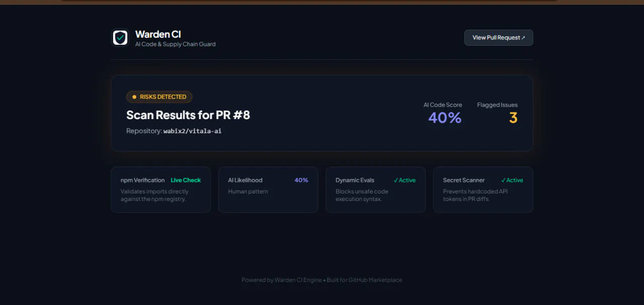Click the Powered by Warden CI Engine footer
This screenshot has height=305, width=644.
pyautogui.click(x=281, y=280)
